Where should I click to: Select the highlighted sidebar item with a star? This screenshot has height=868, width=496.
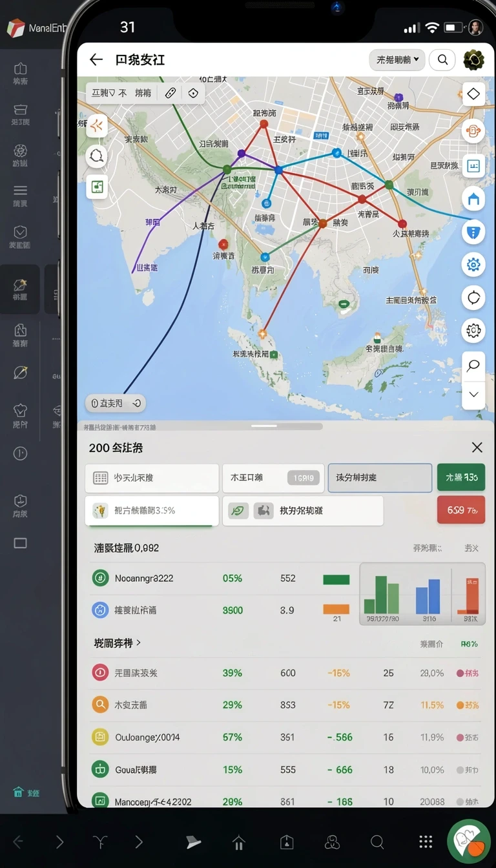tap(20, 289)
